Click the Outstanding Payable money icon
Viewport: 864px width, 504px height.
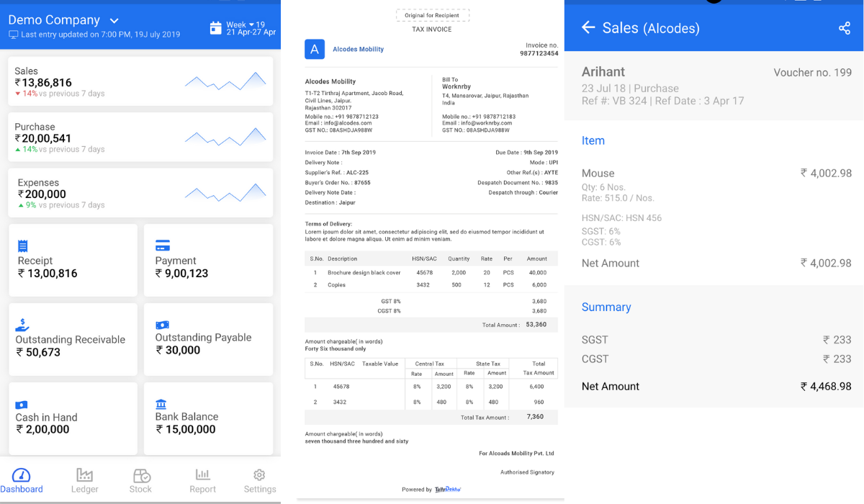162,325
